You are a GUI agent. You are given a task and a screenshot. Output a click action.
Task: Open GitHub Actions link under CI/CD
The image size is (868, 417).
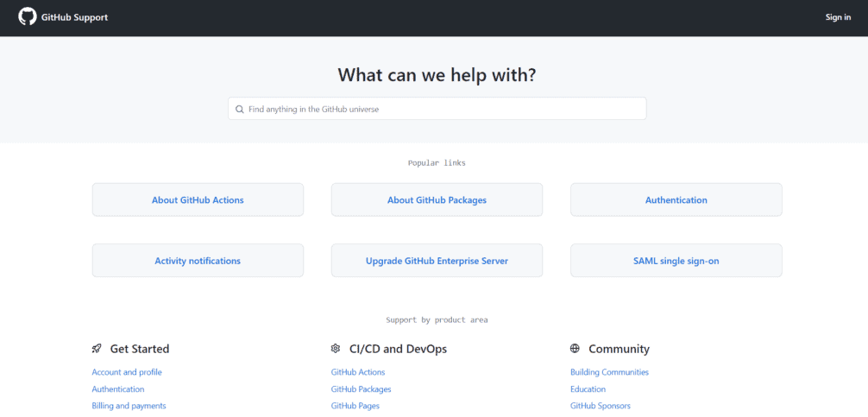(x=357, y=372)
